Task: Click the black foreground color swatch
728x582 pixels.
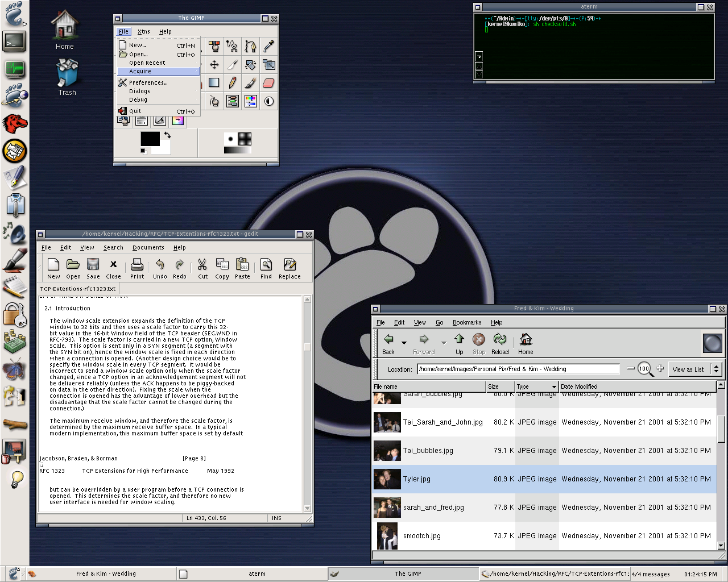Action: [x=150, y=139]
